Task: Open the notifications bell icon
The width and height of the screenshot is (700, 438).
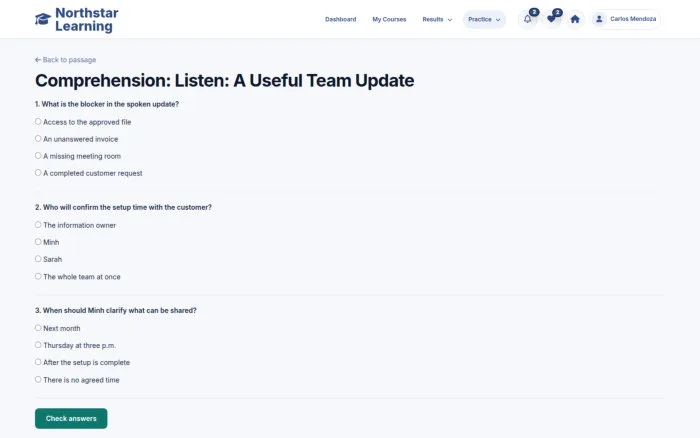Action: pyautogui.click(x=528, y=19)
